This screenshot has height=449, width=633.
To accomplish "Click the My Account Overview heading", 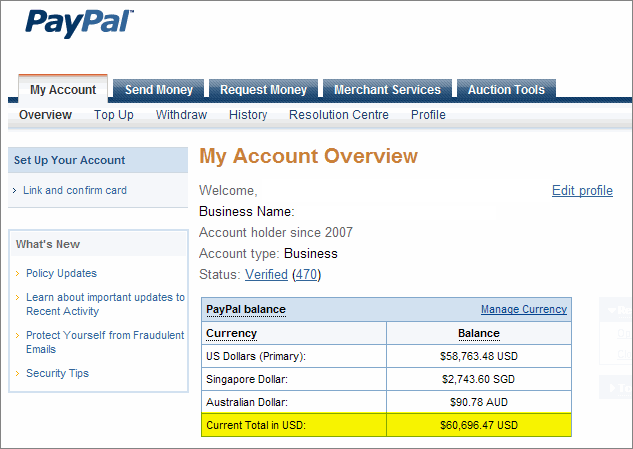I will click(x=308, y=156).
